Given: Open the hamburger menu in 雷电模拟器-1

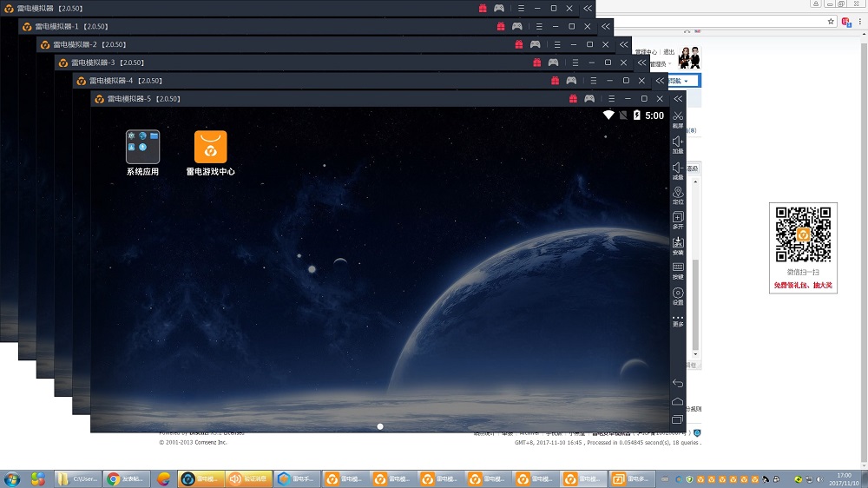Looking at the screenshot, I should (x=539, y=26).
